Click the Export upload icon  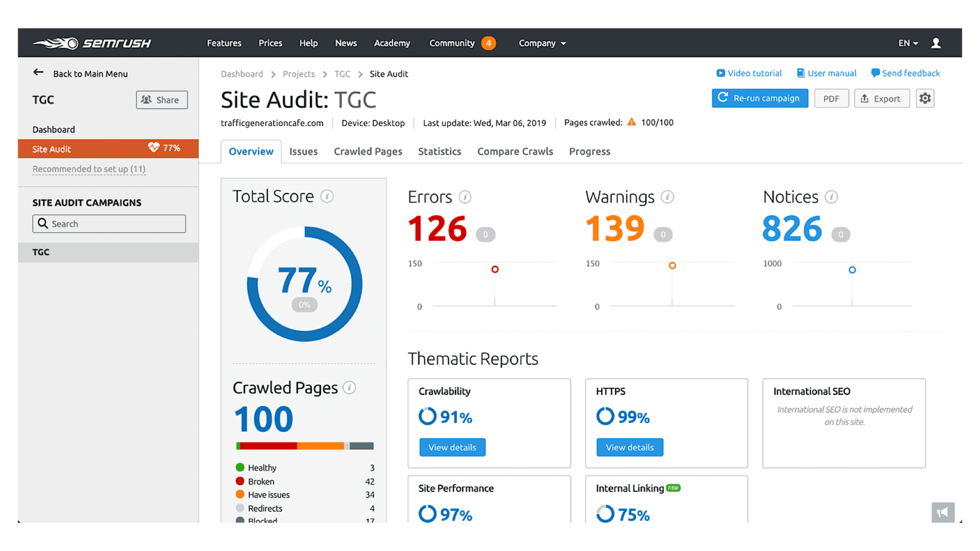click(x=865, y=98)
